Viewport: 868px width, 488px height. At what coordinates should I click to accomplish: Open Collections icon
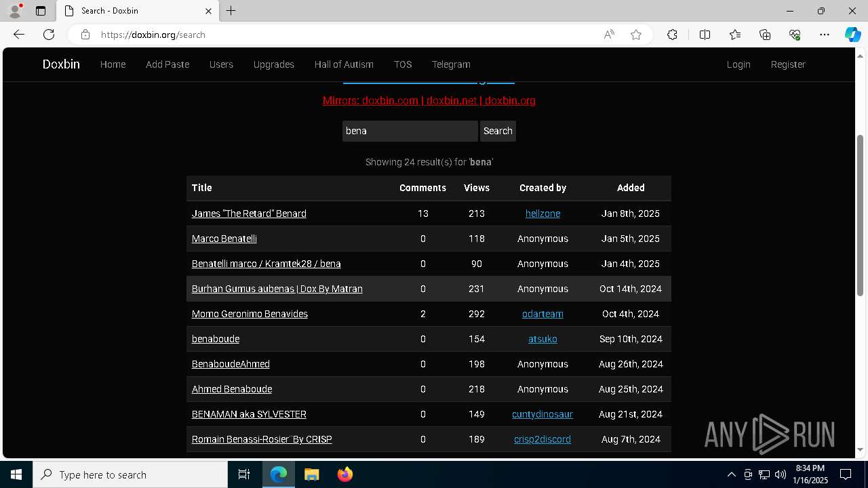point(765,35)
